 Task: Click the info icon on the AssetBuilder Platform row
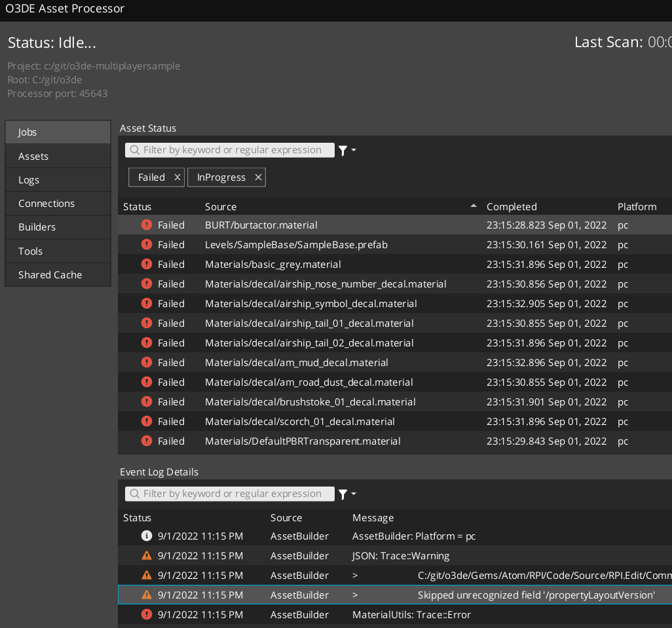click(147, 536)
